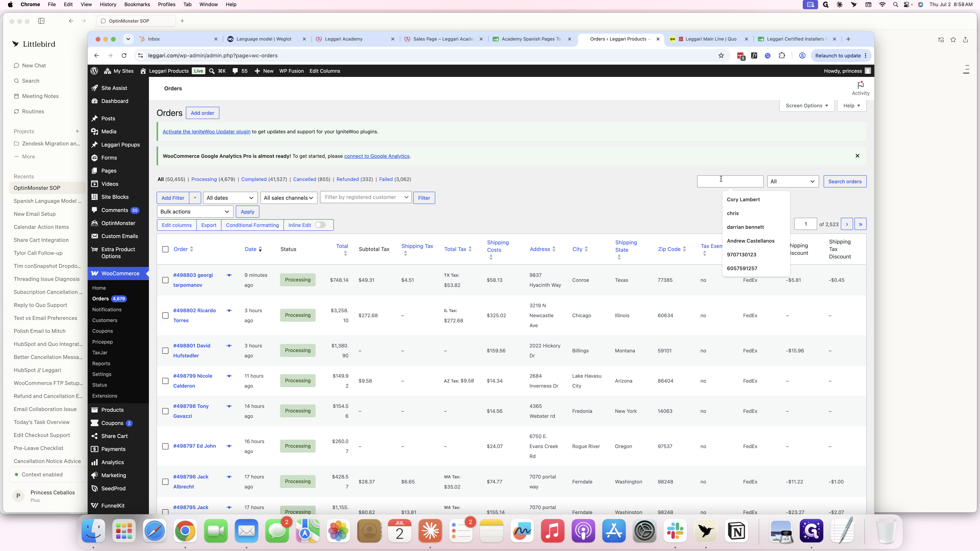The image size is (980, 551).
Task: Open Slack from the dock
Action: pos(675,531)
